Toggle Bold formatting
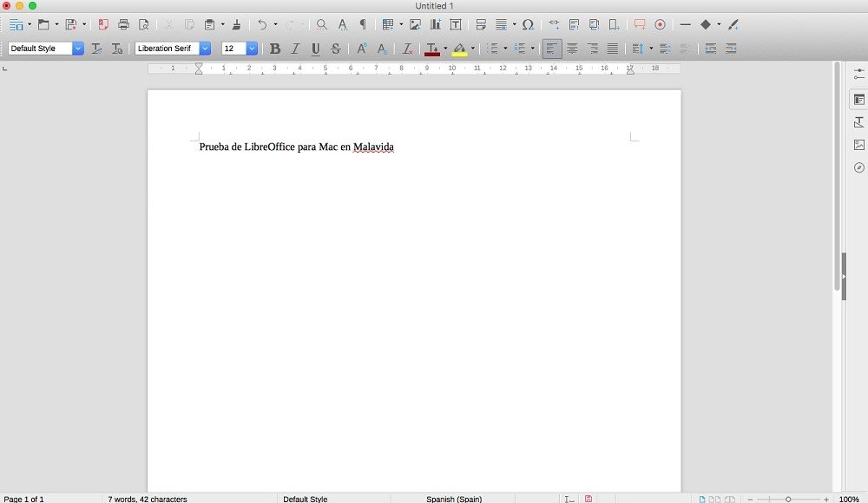The width and height of the screenshot is (868, 503). click(274, 49)
